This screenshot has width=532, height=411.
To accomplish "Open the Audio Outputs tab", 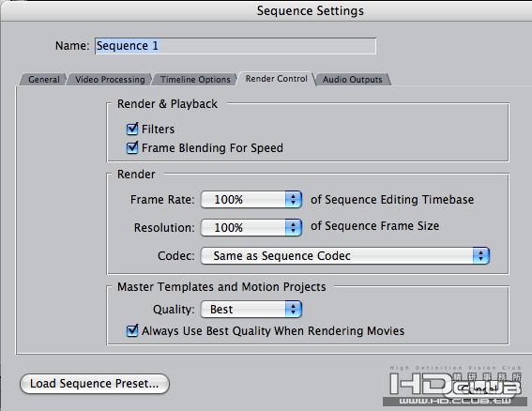I will tap(352, 80).
